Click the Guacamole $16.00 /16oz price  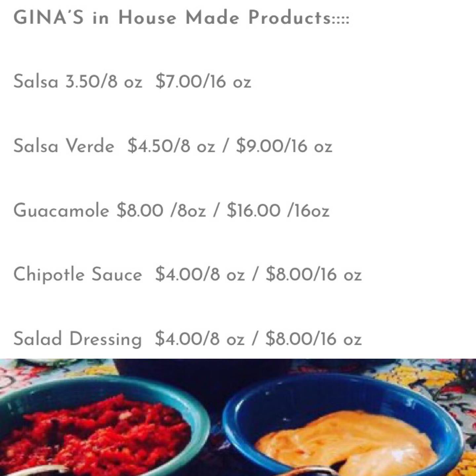click(278, 210)
